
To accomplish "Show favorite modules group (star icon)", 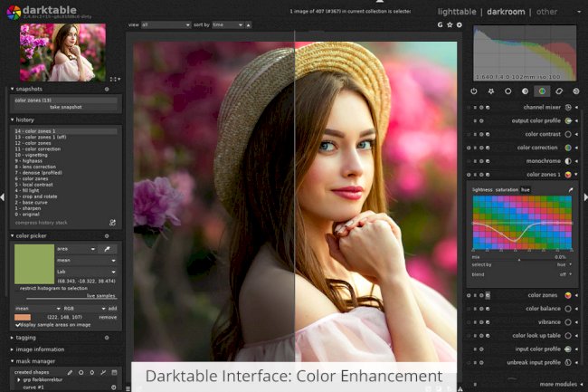I will coord(490,91).
